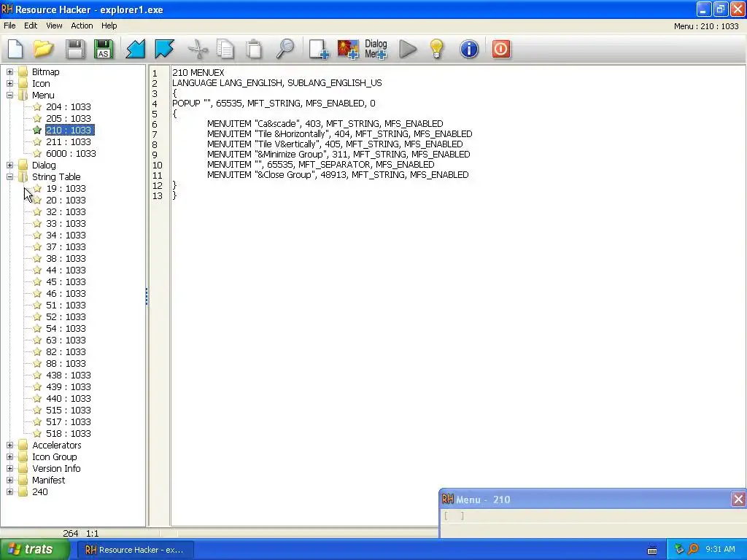This screenshot has height=560, width=747.
Task: Click the pane splitter grip handle
Action: (x=147, y=296)
